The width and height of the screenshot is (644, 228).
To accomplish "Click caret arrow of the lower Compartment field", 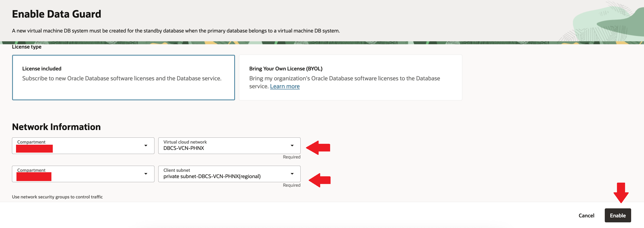I will click(145, 174).
